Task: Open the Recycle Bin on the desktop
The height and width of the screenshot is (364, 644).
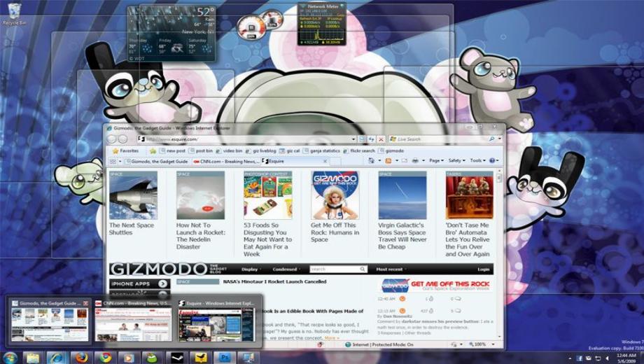Action: [x=14, y=14]
